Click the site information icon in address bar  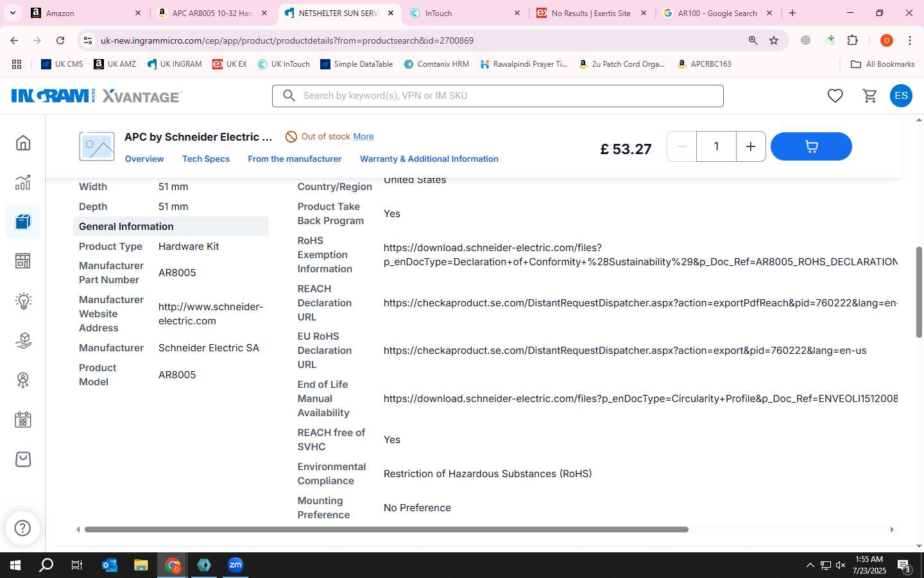(x=88, y=40)
